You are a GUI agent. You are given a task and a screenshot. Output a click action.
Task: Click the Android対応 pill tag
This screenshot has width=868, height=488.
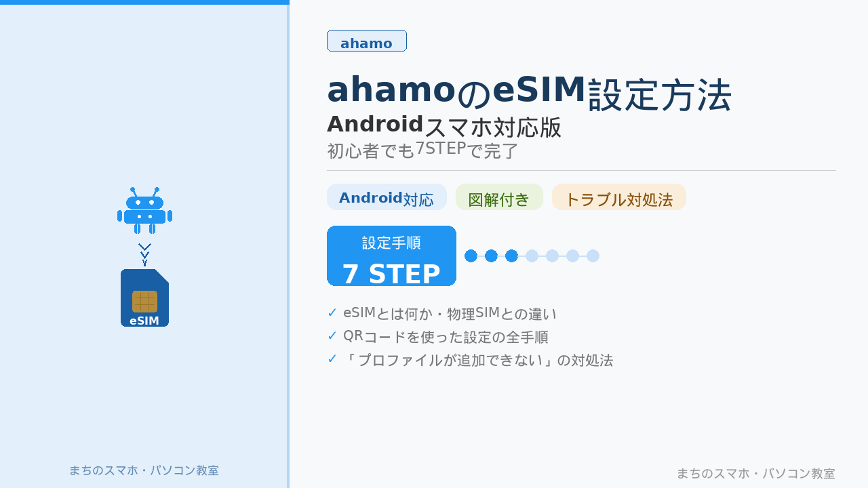pos(387,197)
